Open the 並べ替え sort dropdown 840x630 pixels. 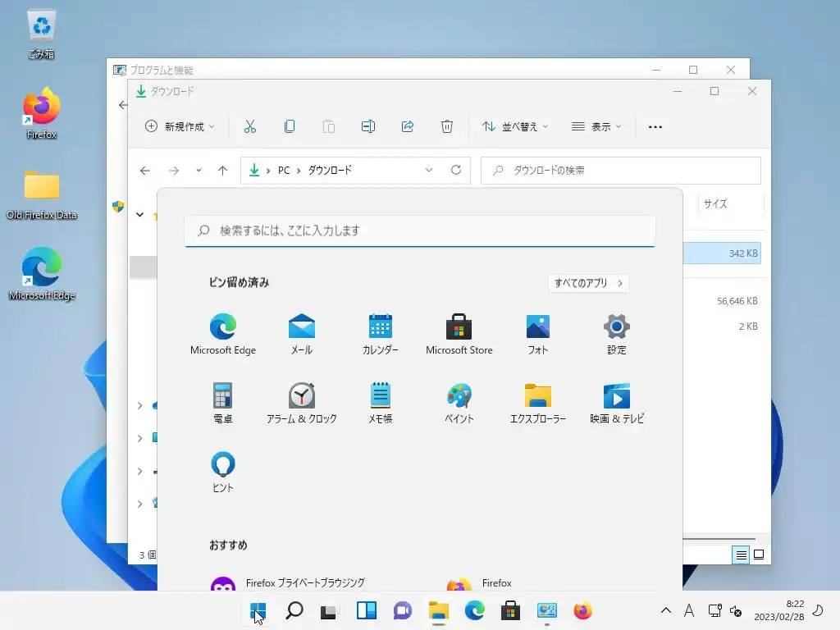tap(515, 126)
